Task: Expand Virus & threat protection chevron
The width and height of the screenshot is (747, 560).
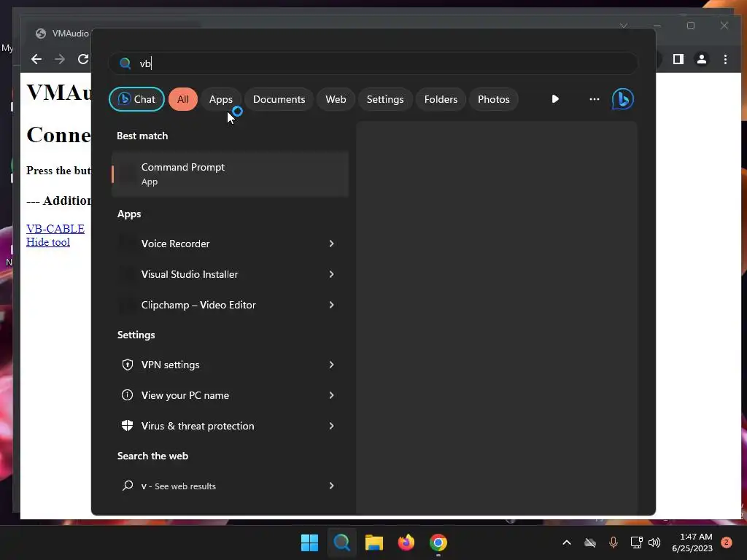Action: click(332, 426)
